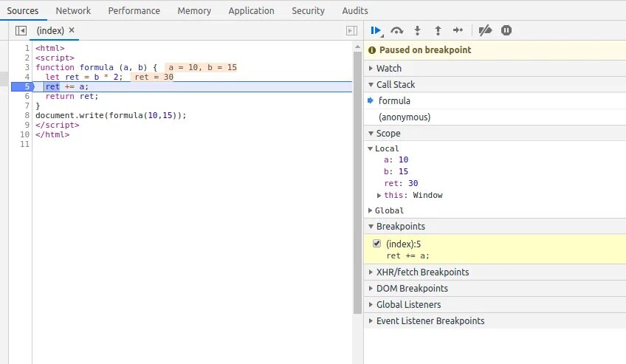Click the Step button with arrow and dot
626x364 pixels.
[x=458, y=30]
